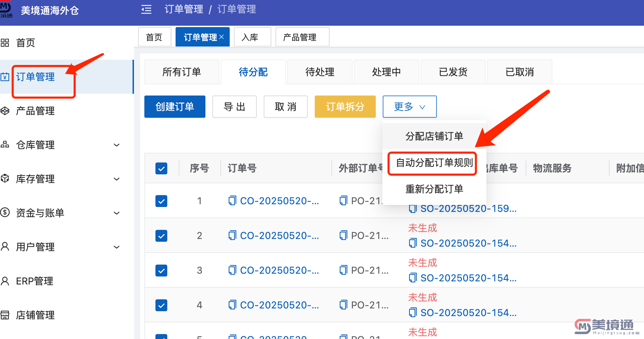Open order link CO-20250520 in row 2

(279, 235)
